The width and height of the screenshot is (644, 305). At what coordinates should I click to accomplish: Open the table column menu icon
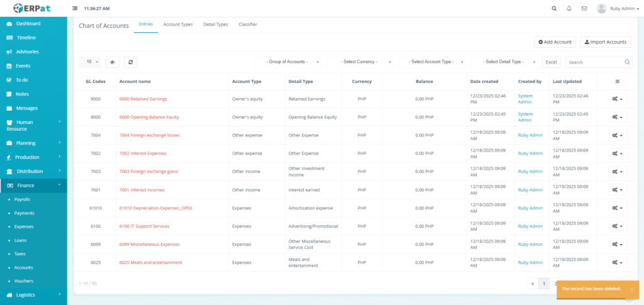tap(617, 81)
